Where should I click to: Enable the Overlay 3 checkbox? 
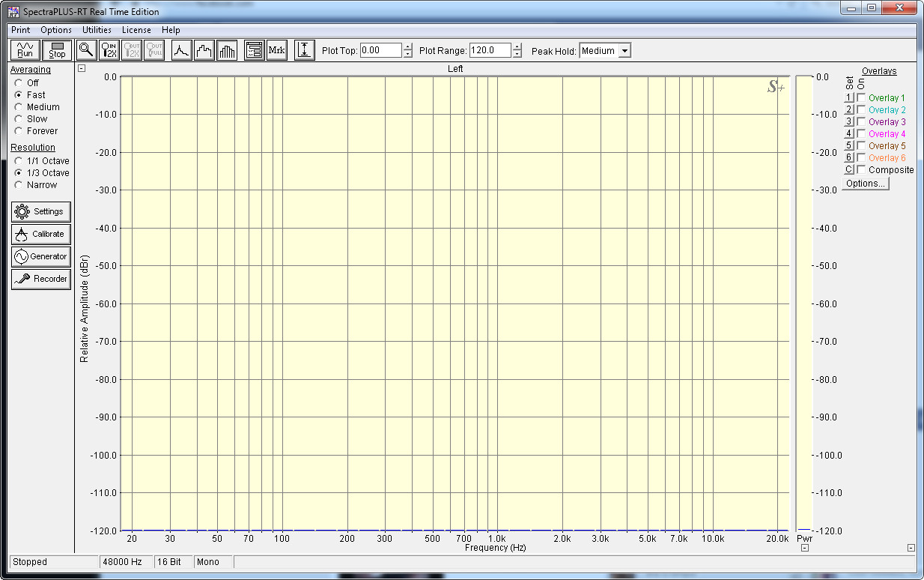(861, 121)
